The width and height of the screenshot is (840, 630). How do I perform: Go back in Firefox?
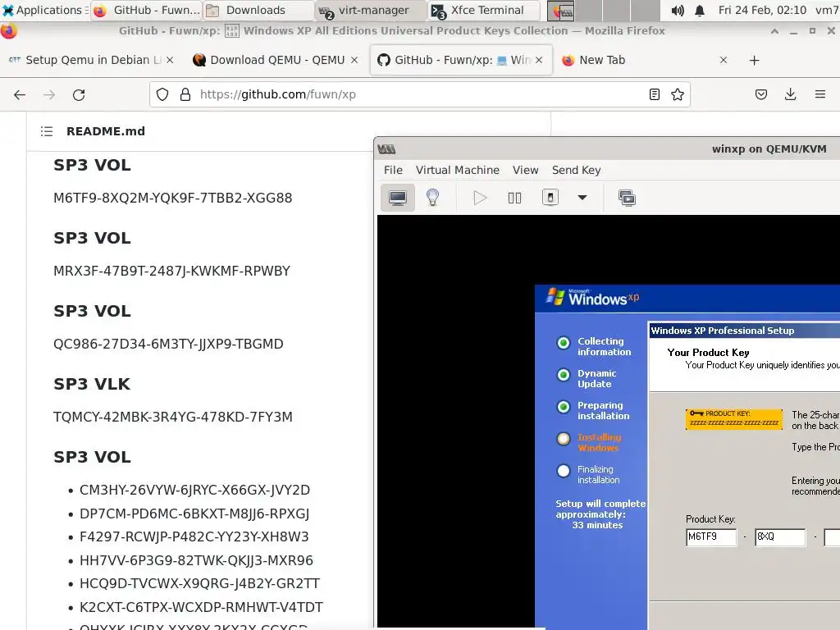pyautogui.click(x=20, y=95)
